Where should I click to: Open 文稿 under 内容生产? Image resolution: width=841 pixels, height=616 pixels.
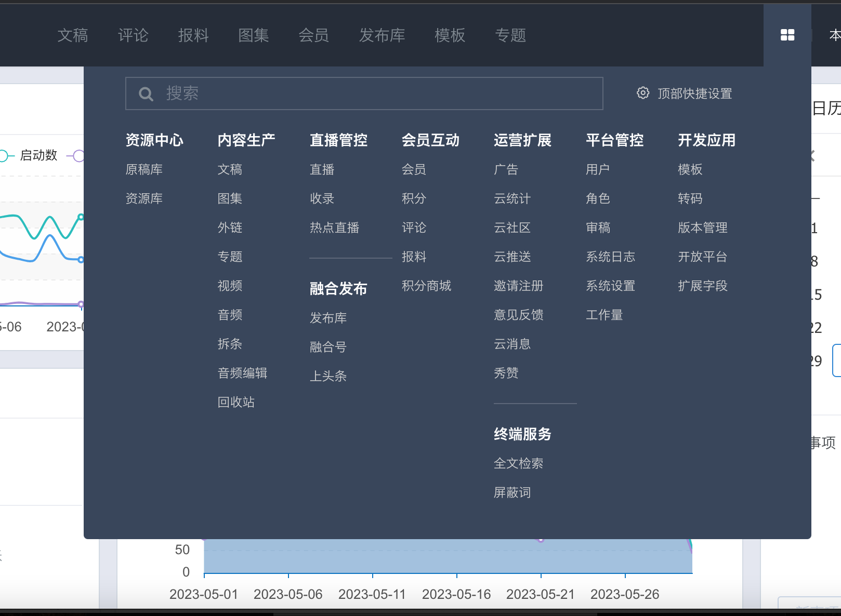point(230,169)
